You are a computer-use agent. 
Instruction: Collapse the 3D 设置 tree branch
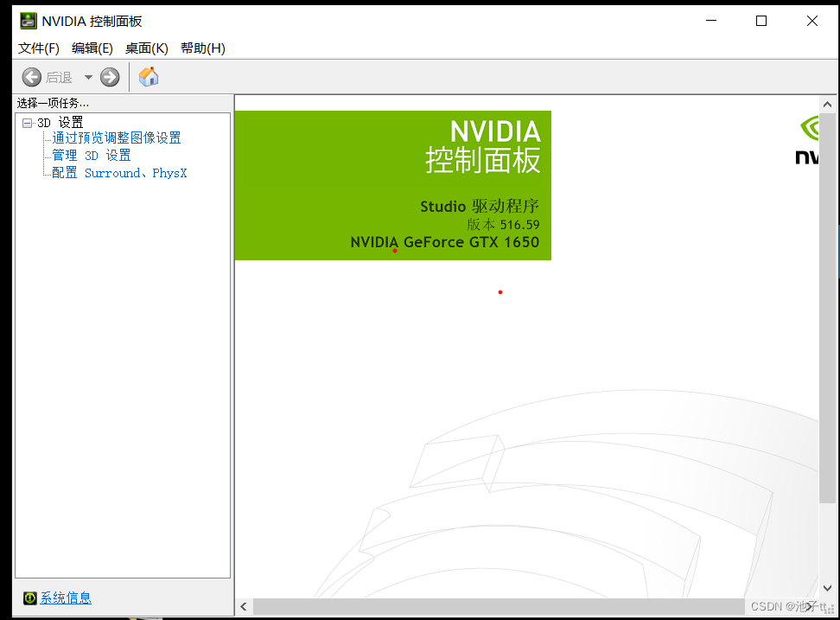[x=27, y=121]
